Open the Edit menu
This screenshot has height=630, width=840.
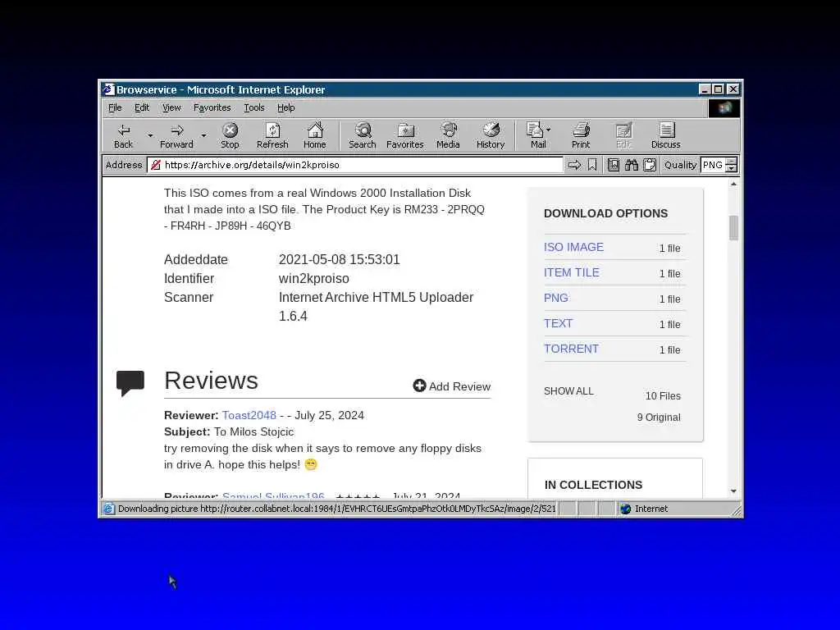pos(141,107)
